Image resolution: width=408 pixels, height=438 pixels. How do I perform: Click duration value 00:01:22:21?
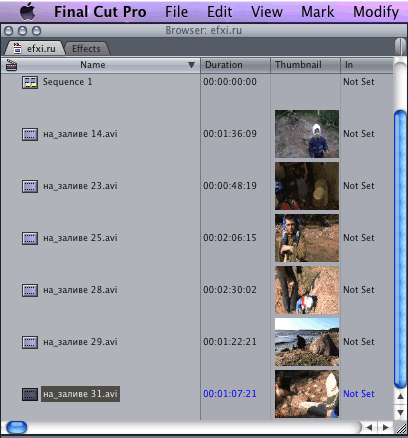click(230, 342)
